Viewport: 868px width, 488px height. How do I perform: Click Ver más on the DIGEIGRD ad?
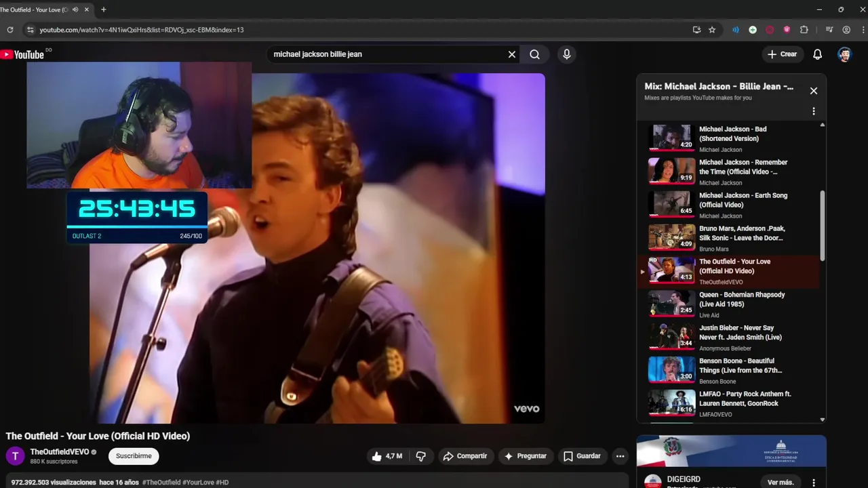click(781, 483)
